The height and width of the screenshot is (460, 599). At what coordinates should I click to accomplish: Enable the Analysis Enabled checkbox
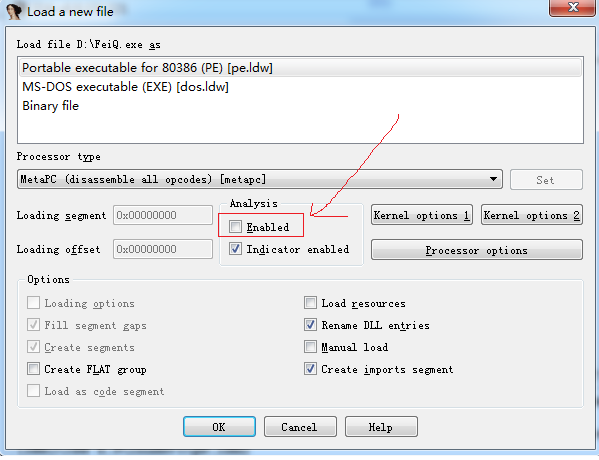pos(235,226)
